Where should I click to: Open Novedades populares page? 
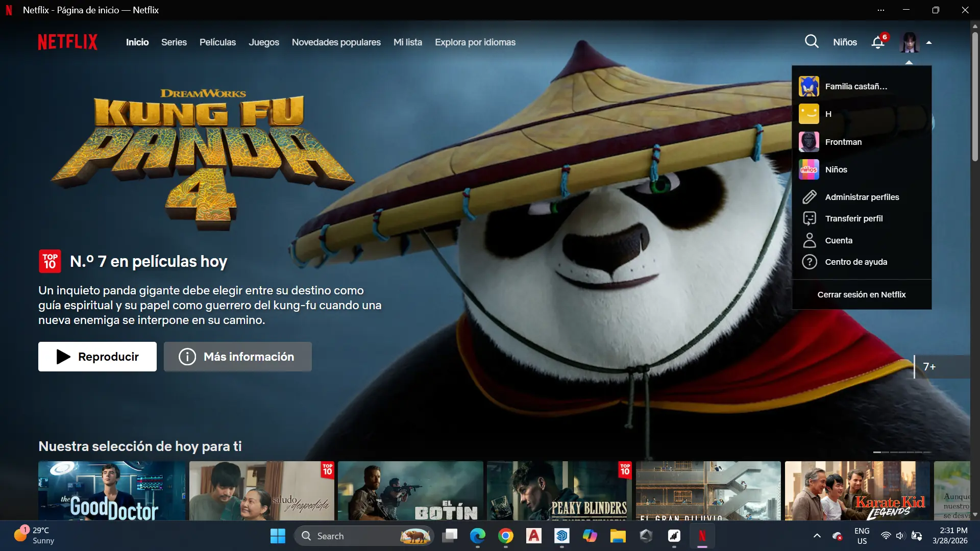pyautogui.click(x=336, y=42)
